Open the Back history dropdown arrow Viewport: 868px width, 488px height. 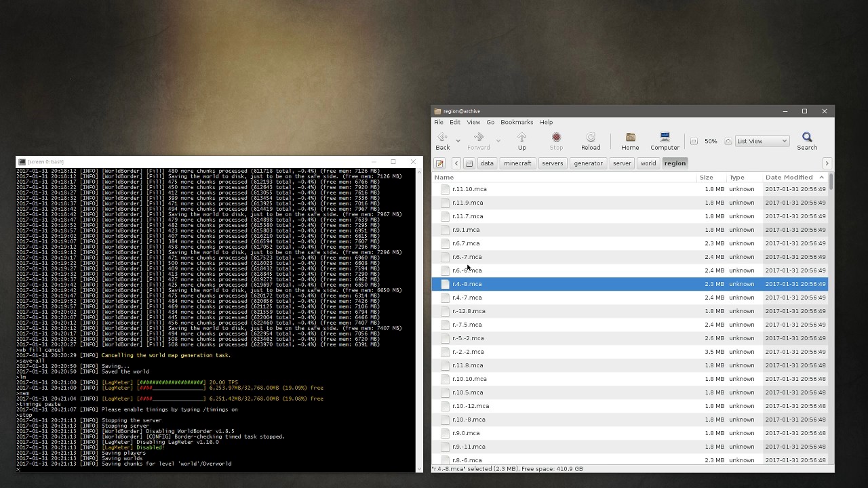point(458,141)
